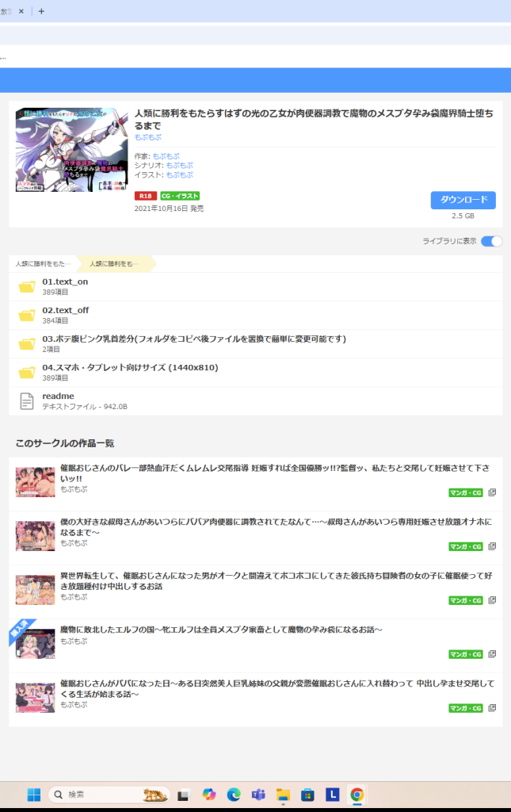511x812 pixels.
Task: Click the circle name もぶもぶ under the title
Action: tap(148, 137)
